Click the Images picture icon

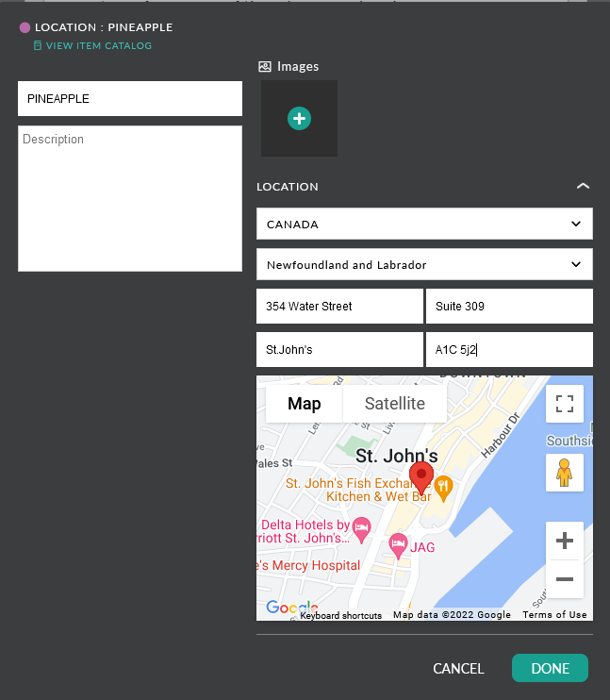[x=265, y=67]
